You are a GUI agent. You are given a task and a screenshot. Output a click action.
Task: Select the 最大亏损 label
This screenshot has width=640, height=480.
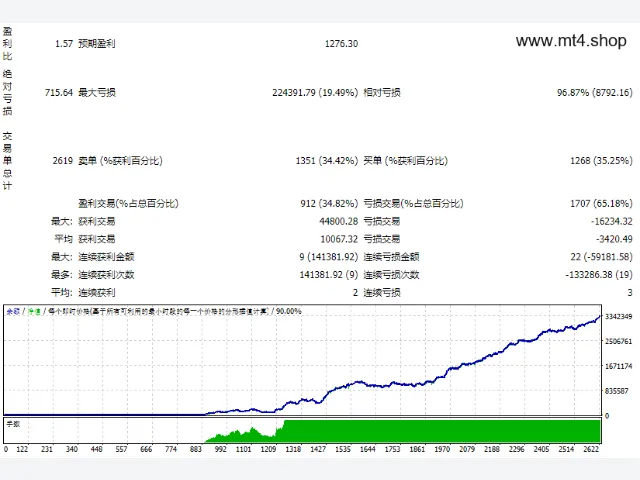(x=97, y=93)
